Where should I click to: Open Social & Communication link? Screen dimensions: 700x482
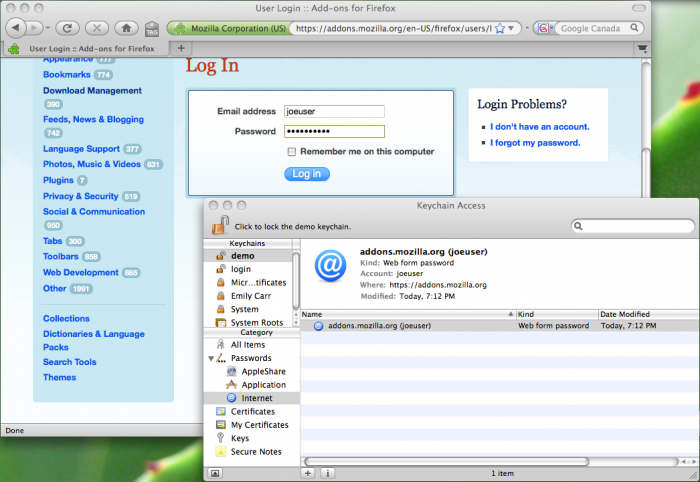(x=94, y=212)
